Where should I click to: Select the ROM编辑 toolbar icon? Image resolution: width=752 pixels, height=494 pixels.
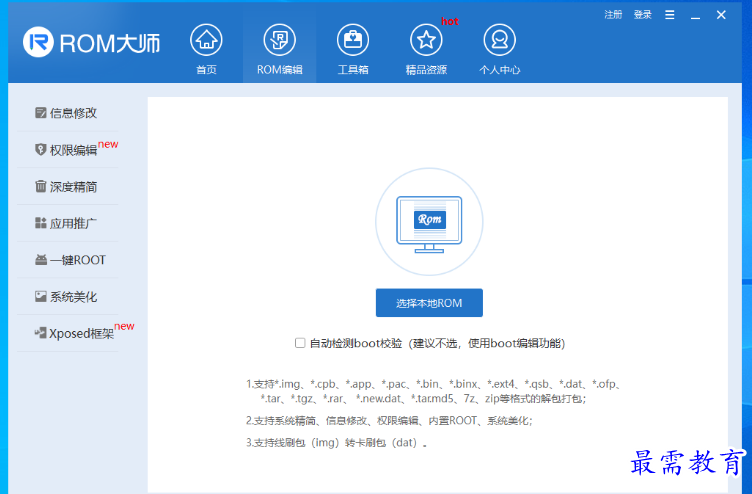click(x=280, y=40)
